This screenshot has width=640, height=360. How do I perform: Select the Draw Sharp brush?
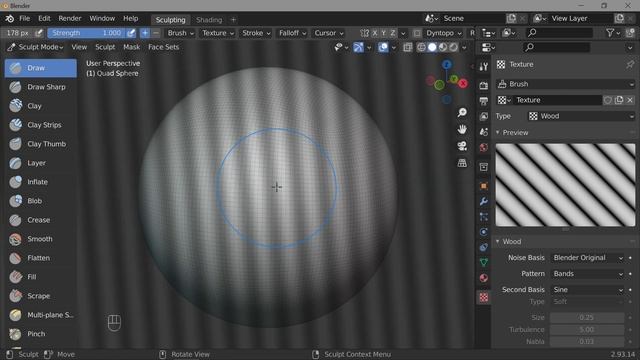click(40, 87)
